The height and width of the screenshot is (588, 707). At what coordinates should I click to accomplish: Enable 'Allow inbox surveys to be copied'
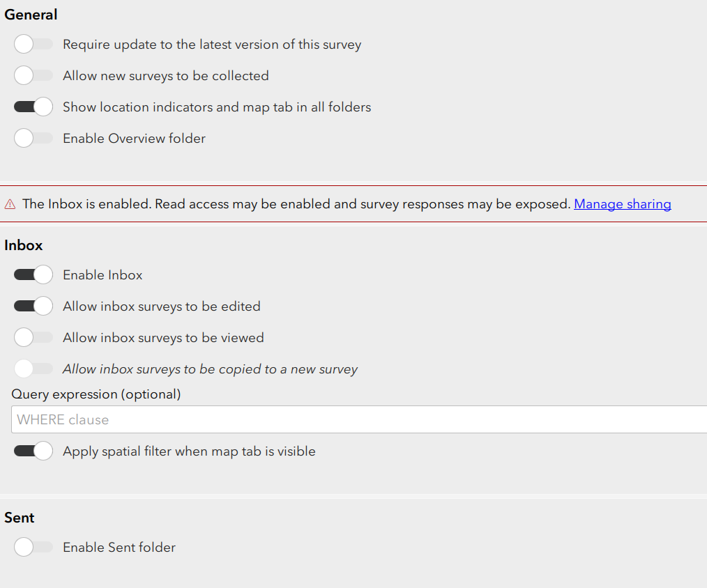pos(33,369)
